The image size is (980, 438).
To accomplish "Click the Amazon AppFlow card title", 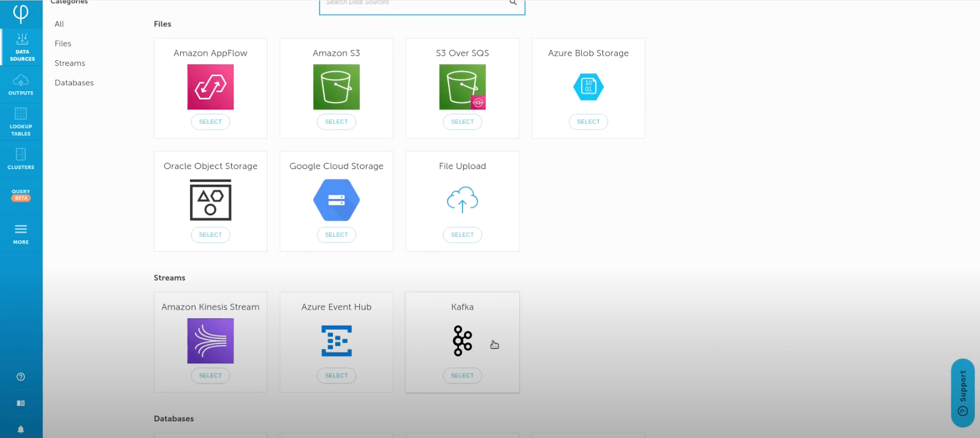I will pos(211,53).
